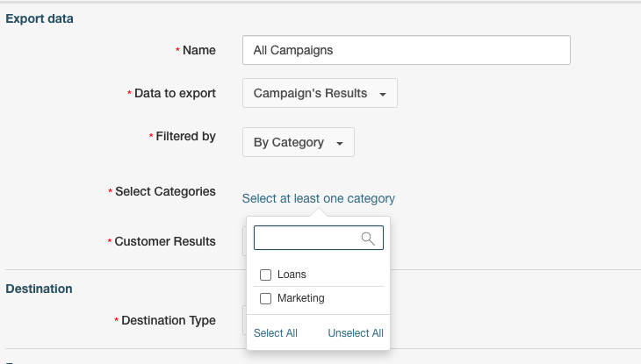Click the Select Categories label

165,191
